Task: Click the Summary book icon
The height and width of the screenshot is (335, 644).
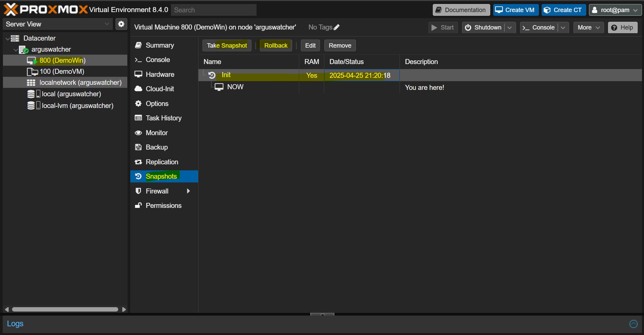Action: tap(138, 45)
